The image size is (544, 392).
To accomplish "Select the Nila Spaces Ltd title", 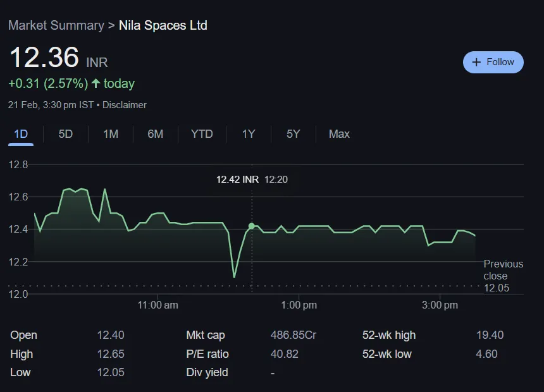I will pos(163,25).
